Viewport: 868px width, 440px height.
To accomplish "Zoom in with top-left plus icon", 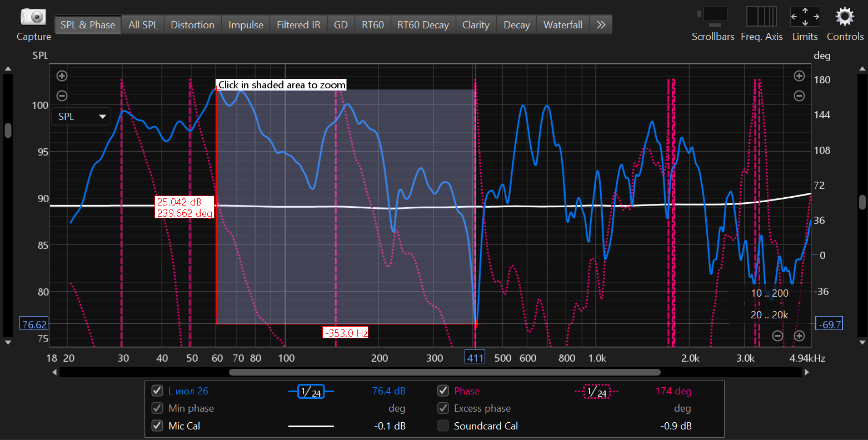I will click(62, 76).
